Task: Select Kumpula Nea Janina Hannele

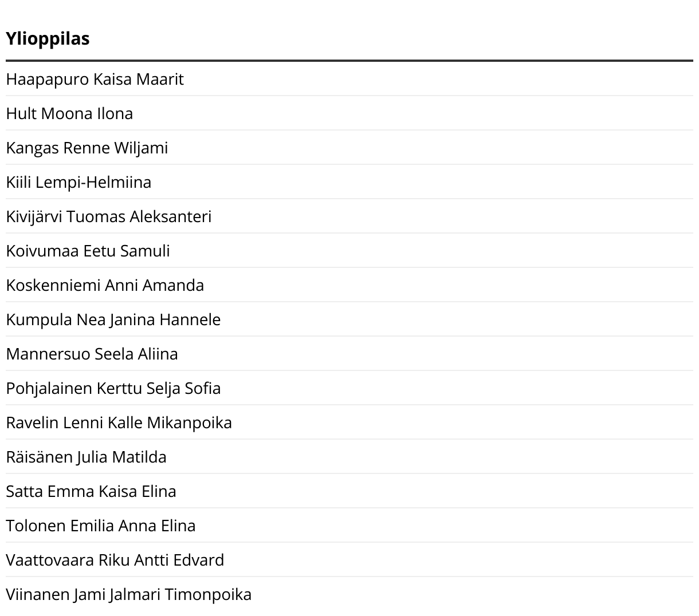Action: coord(349,319)
